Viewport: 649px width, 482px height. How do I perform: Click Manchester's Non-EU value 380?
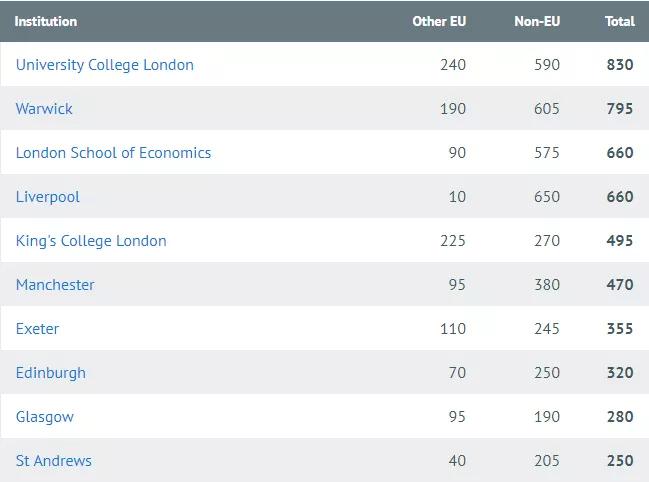coord(547,285)
